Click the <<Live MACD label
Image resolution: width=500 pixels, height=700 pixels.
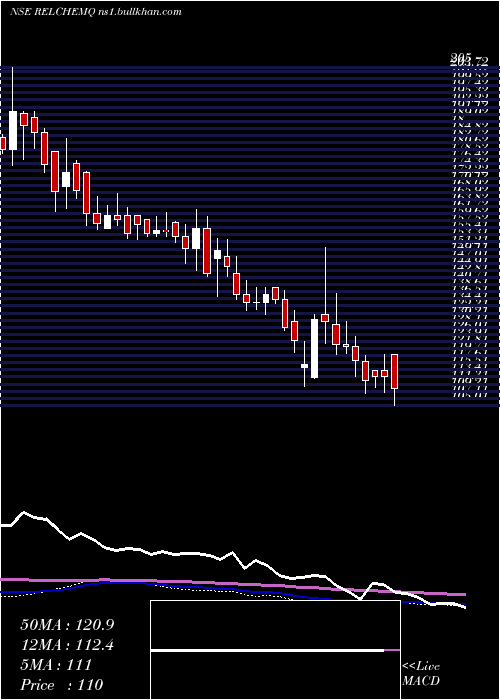(x=421, y=674)
